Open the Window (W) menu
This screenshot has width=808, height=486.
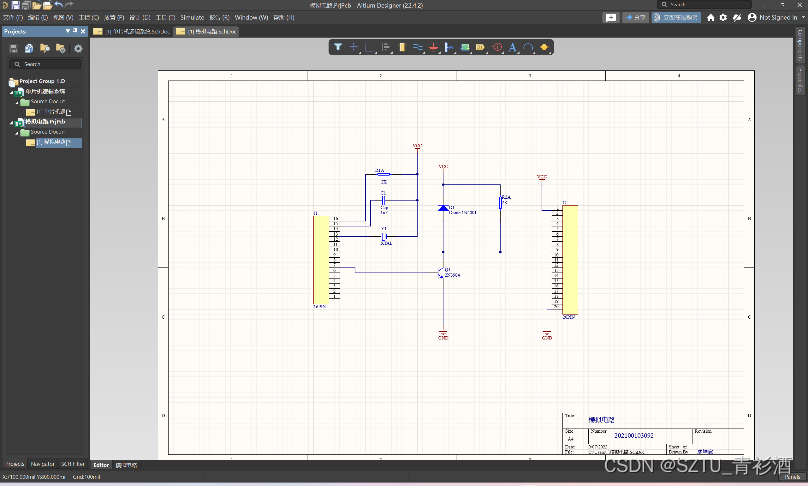tap(251, 18)
